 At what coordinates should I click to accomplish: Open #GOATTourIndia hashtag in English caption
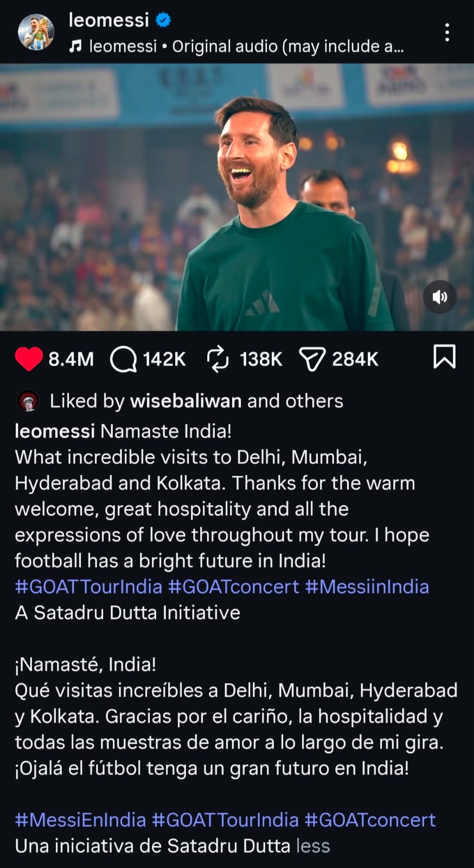(x=88, y=586)
